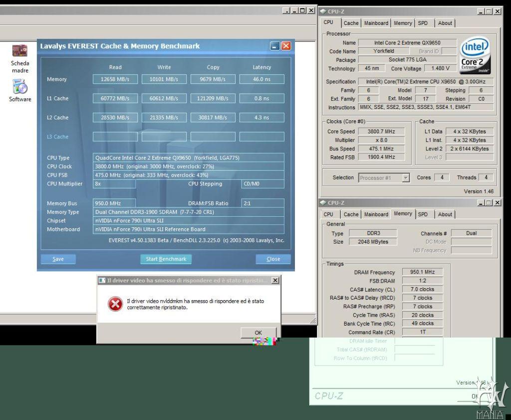This screenshot has width=511, height=420.
Task: Click Memory Latency value 46.0 ns
Action: (x=261, y=79)
